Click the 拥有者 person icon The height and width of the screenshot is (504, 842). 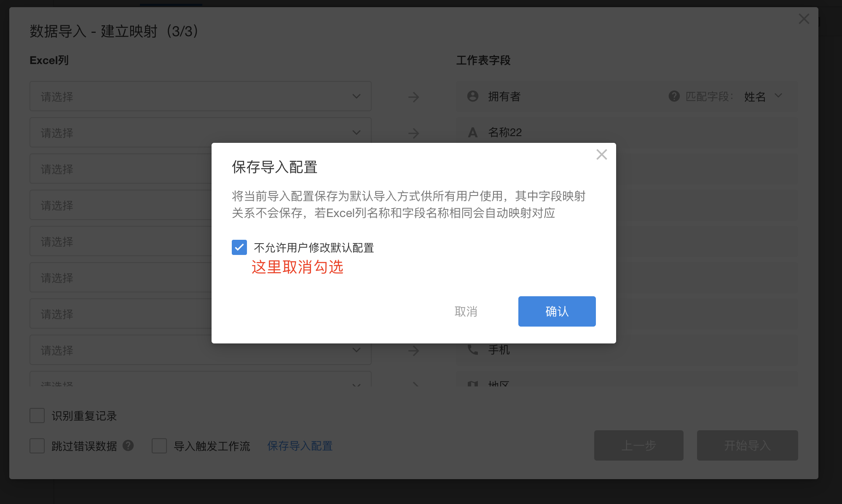(473, 97)
